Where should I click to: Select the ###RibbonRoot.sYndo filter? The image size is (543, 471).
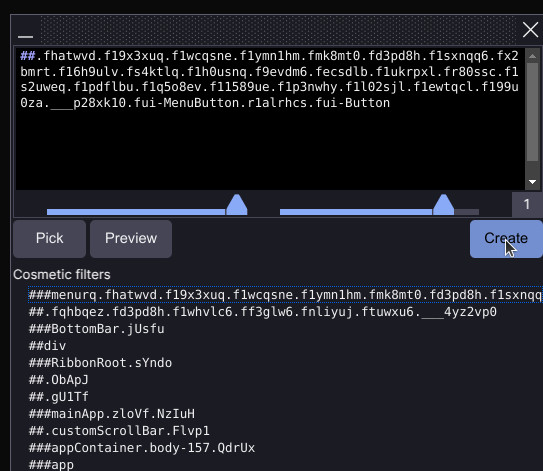pos(100,363)
